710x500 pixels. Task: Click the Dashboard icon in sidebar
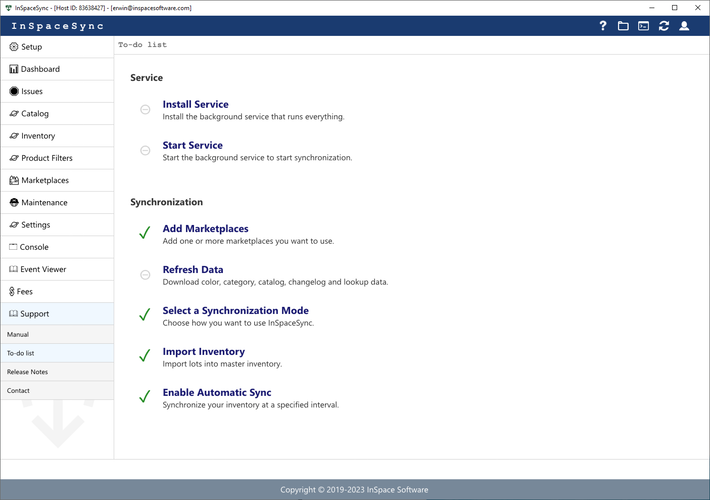click(x=14, y=69)
